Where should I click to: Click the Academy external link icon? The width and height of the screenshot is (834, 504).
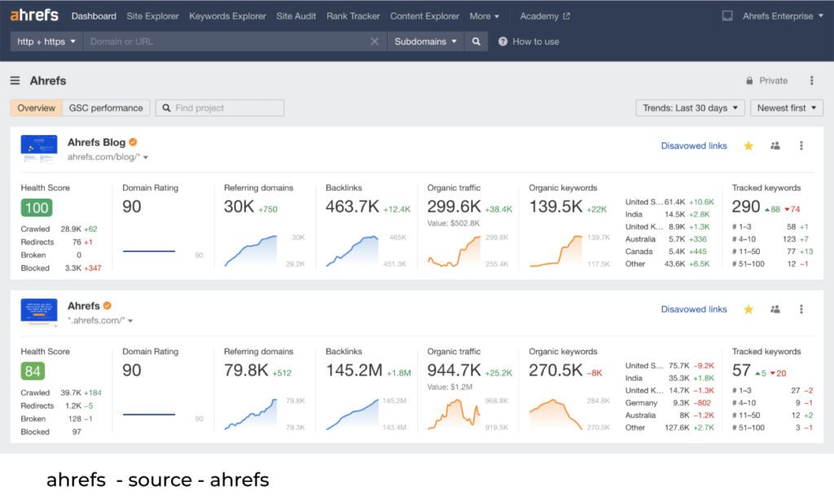(567, 16)
